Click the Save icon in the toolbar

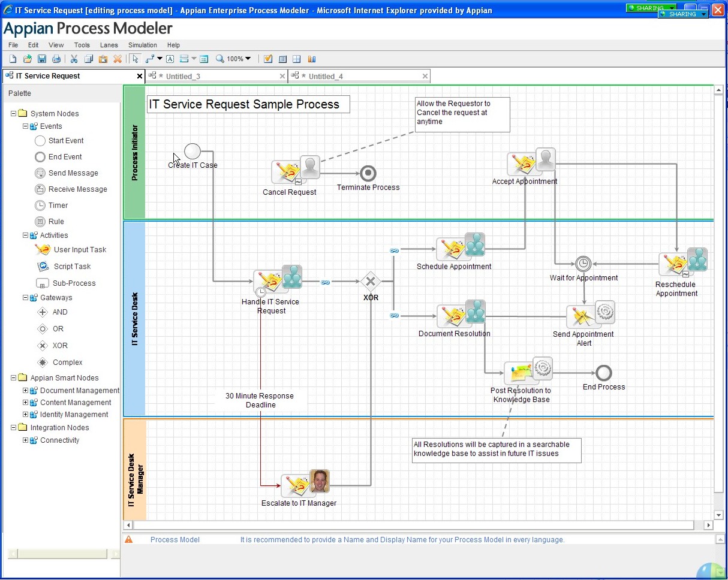point(42,59)
